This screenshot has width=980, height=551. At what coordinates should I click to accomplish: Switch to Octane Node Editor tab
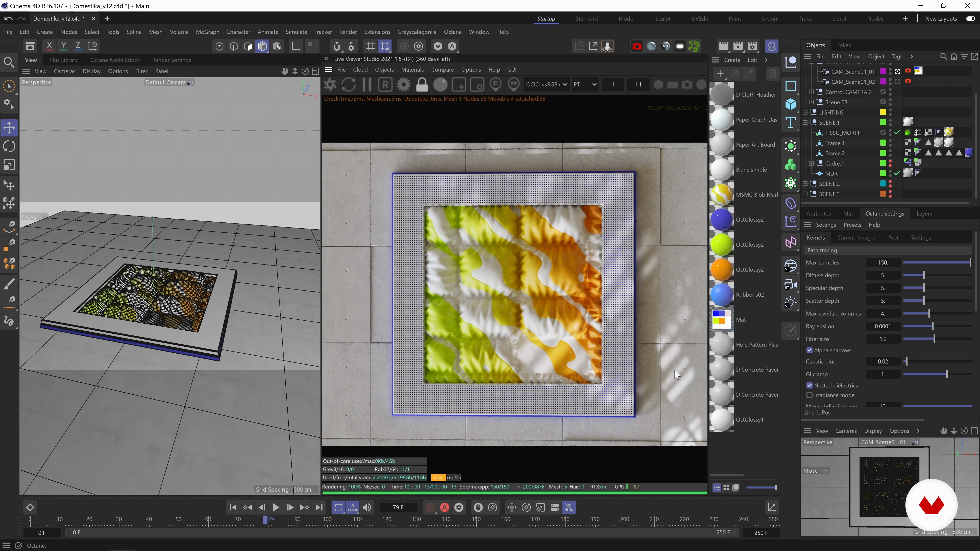tap(115, 60)
